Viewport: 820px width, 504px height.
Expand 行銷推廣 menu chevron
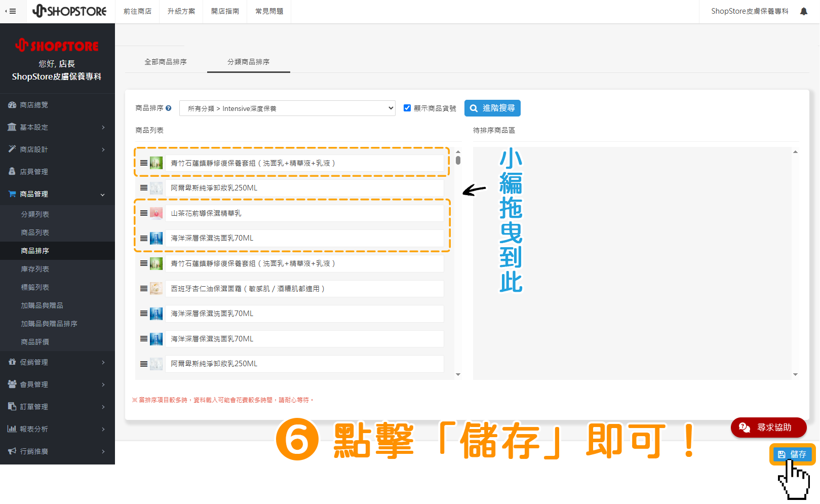[x=103, y=451]
